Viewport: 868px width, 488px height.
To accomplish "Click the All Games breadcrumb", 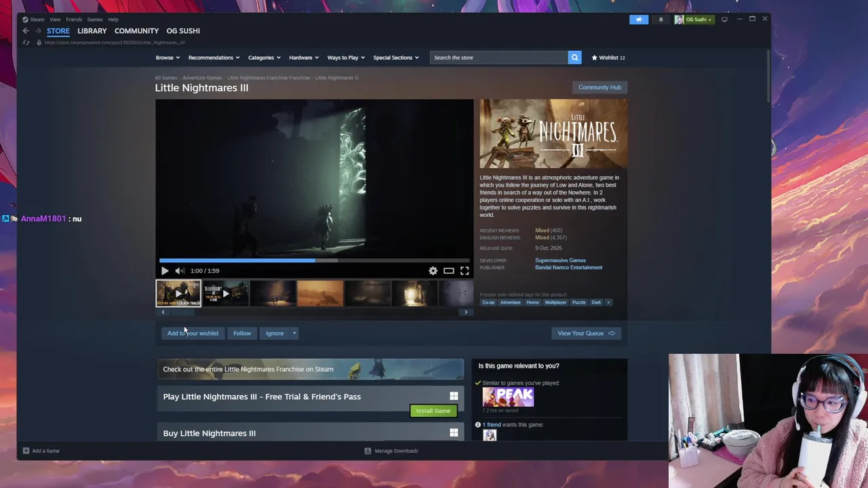I will pyautogui.click(x=165, y=78).
